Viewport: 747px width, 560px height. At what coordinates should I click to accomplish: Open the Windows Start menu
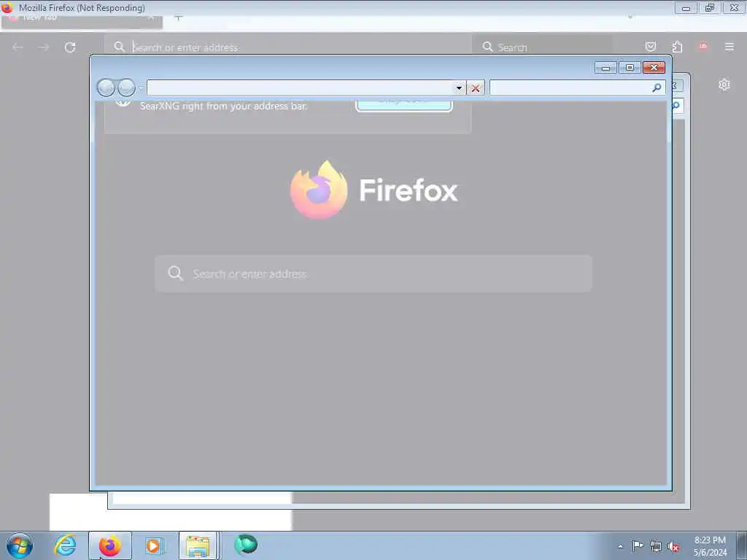coord(20,545)
